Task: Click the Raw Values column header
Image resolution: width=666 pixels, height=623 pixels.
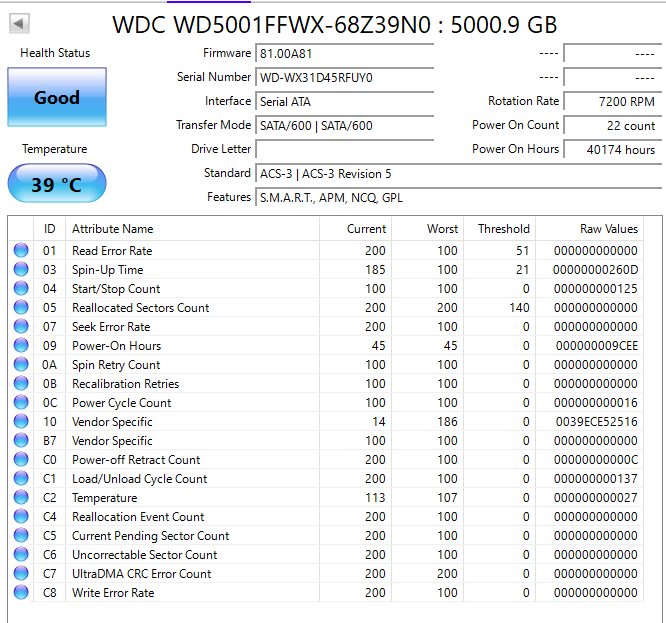Action: tap(608, 229)
